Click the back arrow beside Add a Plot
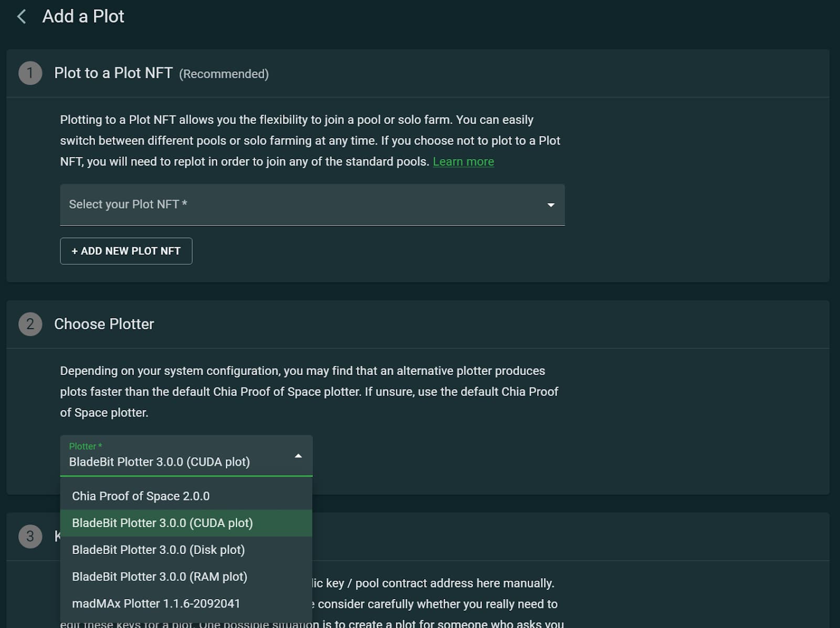Viewport: 840px width, 628px height. 22,17
